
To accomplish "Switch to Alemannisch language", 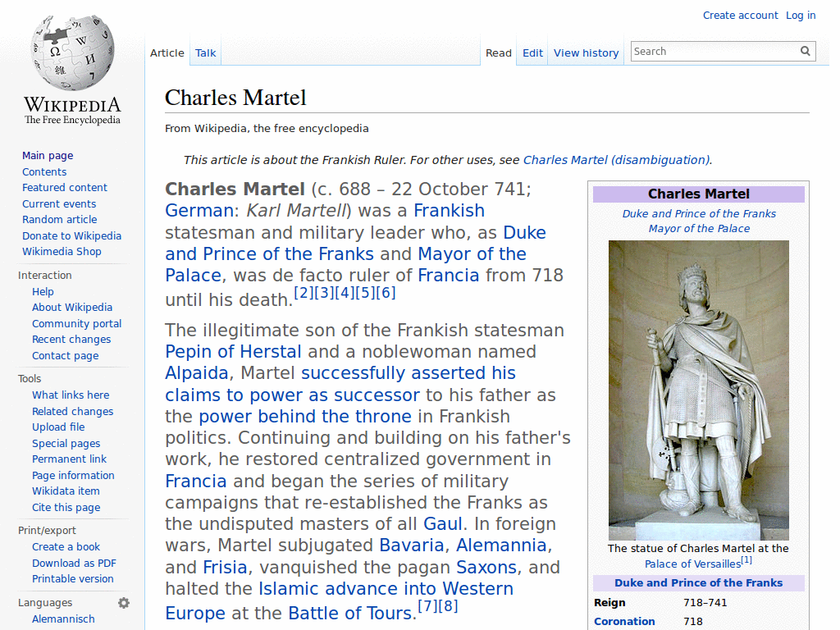I will click(x=63, y=619).
